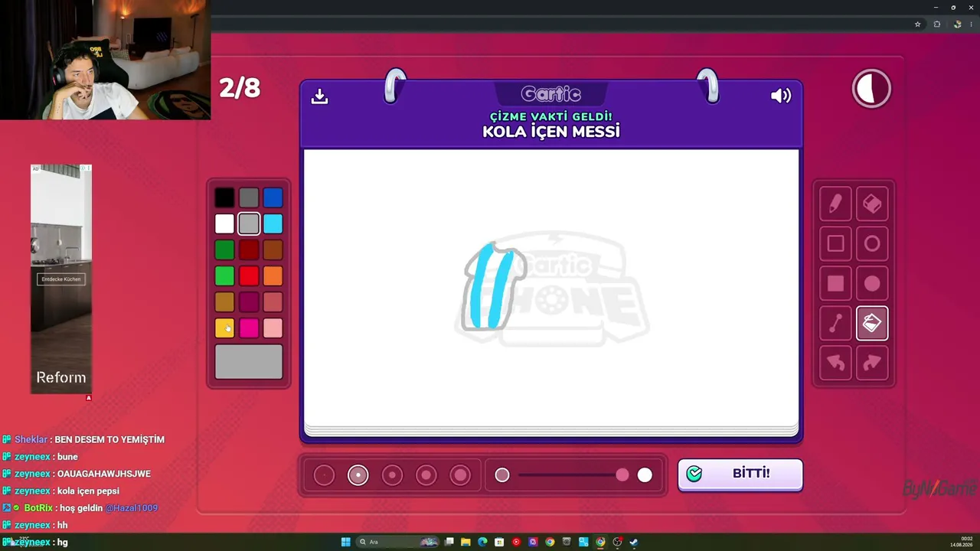Pick the black color swatch

tap(224, 198)
